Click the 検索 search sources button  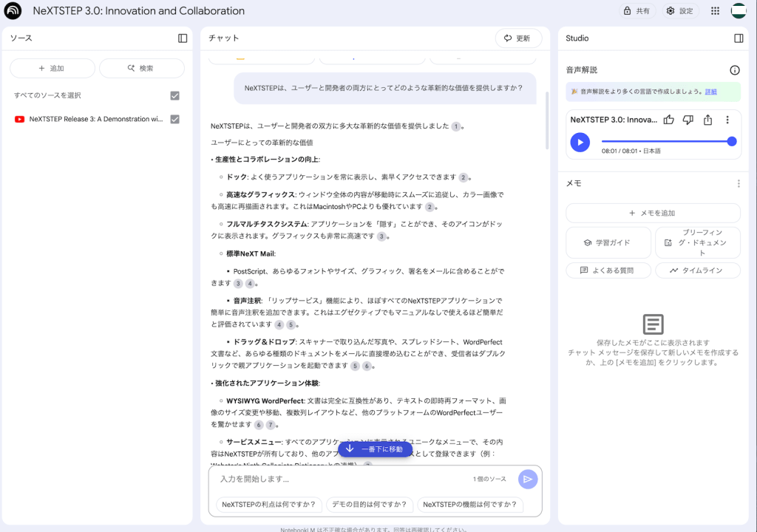click(141, 68)
